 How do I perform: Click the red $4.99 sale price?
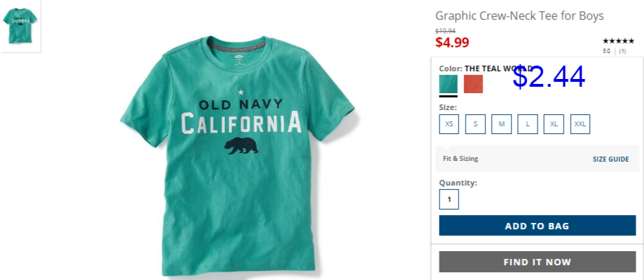(x=452, y=42)
